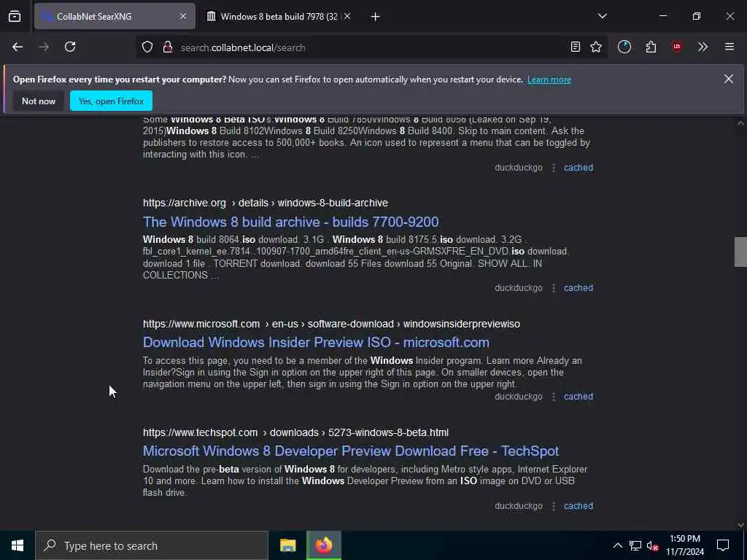Open Firefox View in the tab bar
The image size is (747, 560).
tap(15, 17)
